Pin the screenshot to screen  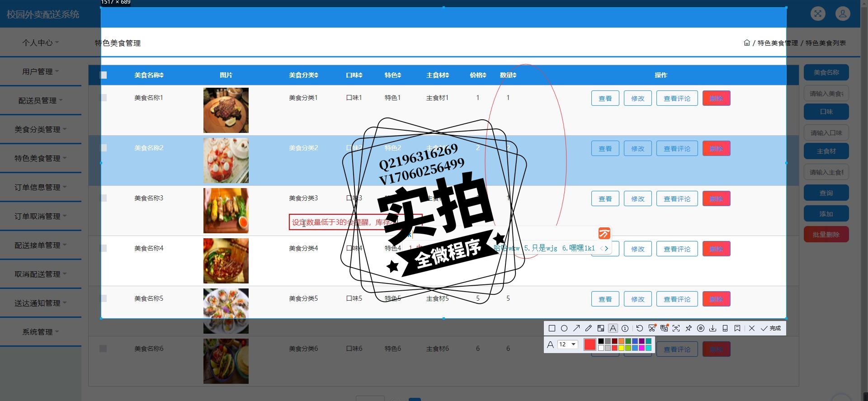point(689,328)
